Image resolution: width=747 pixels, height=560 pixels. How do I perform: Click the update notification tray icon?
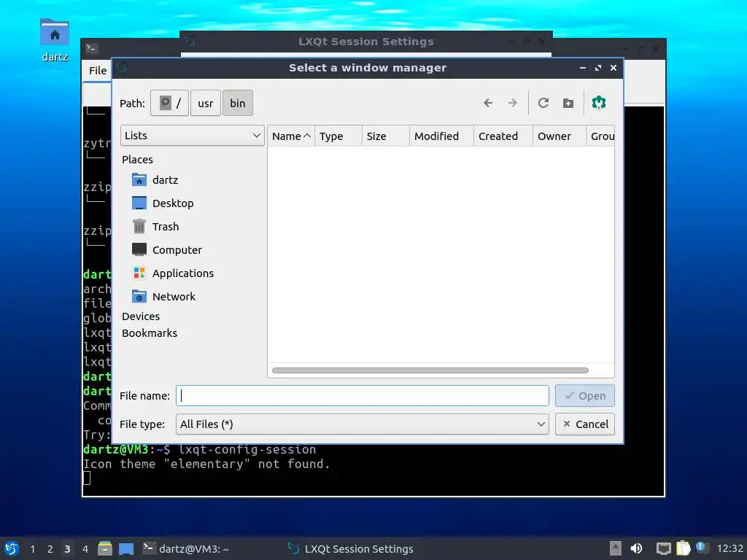[x=701, y=548]
